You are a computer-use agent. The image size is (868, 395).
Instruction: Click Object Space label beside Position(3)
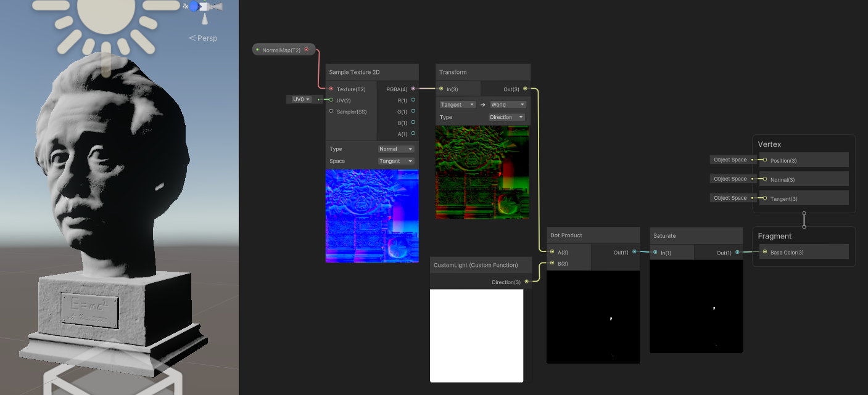[x=730, y=160]
